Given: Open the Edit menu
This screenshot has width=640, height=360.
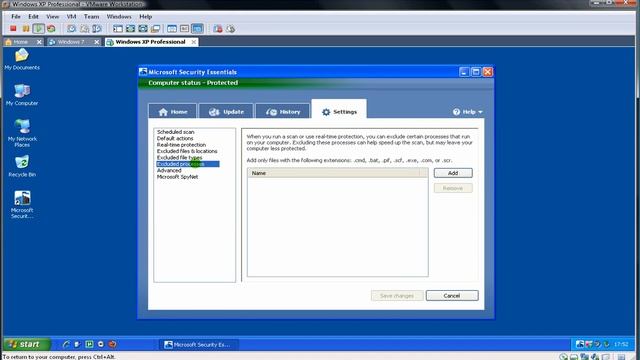Looking at the screenshot, I should [x=33, y=17].
